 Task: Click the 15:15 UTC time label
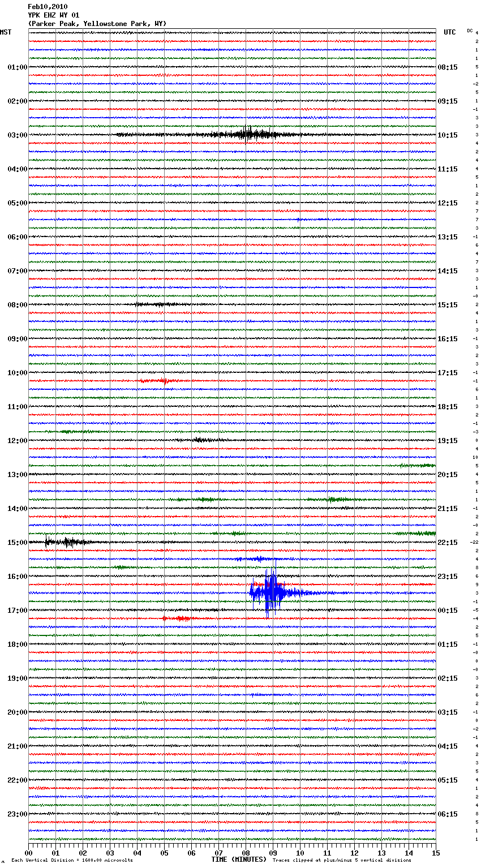click(x=448, y=305)
